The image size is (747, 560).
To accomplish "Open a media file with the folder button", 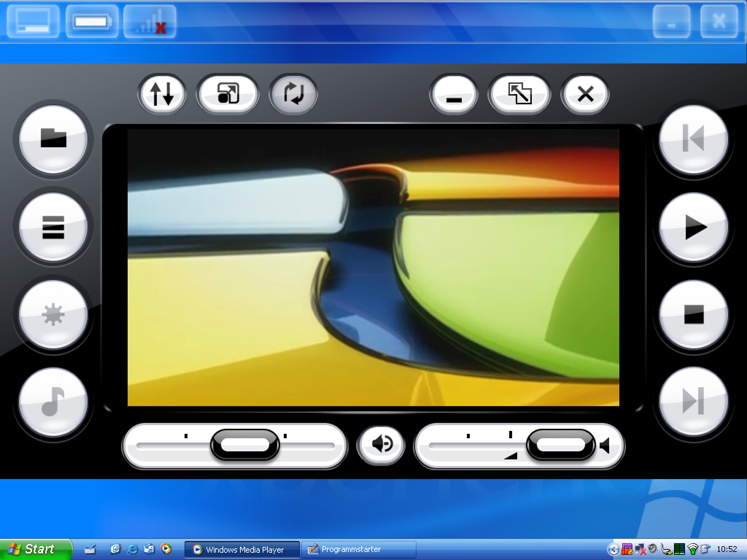I will point(53,139).
